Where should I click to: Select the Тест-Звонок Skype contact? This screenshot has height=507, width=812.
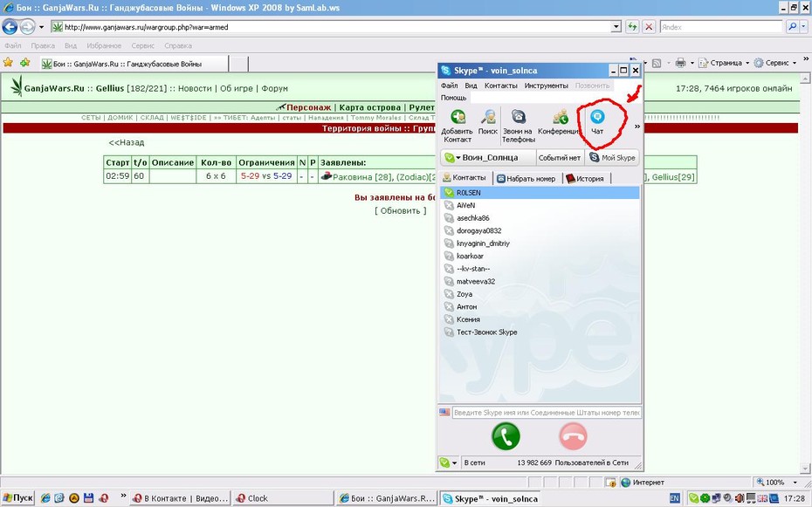pyautogui.click(x=539, y=332)
